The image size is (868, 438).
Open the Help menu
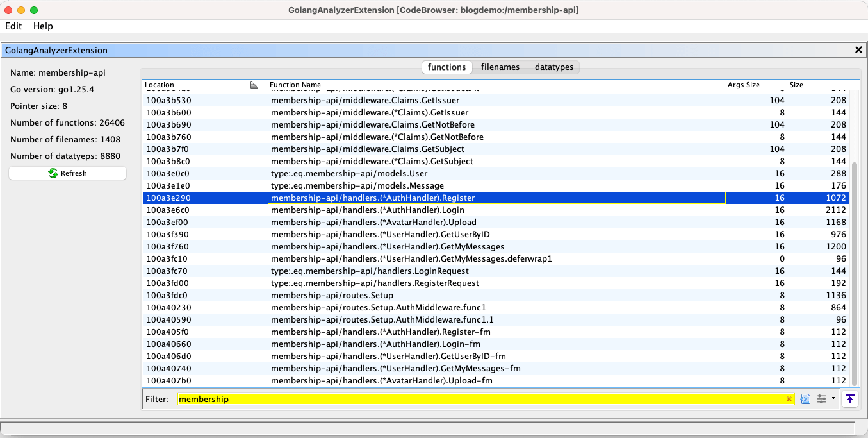pyautogui.click(x=43, y=26)
